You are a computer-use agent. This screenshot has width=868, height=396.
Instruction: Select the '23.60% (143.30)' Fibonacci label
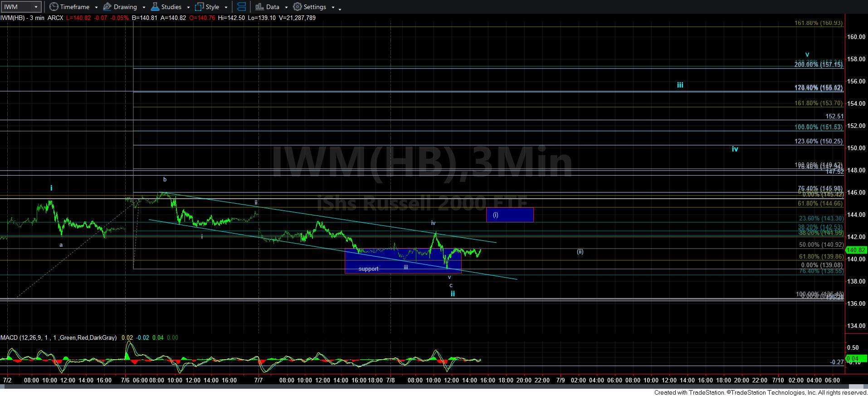821,219
